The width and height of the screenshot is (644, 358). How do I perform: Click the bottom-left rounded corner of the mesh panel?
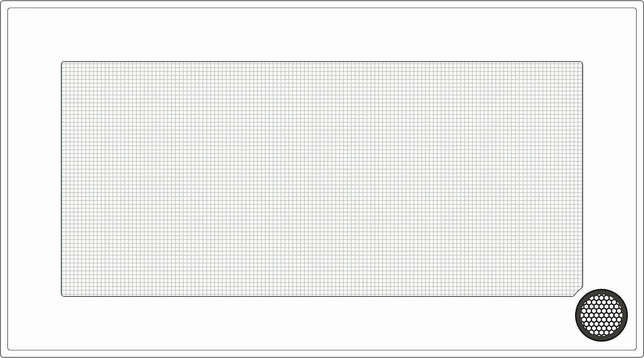pos(63,295)
